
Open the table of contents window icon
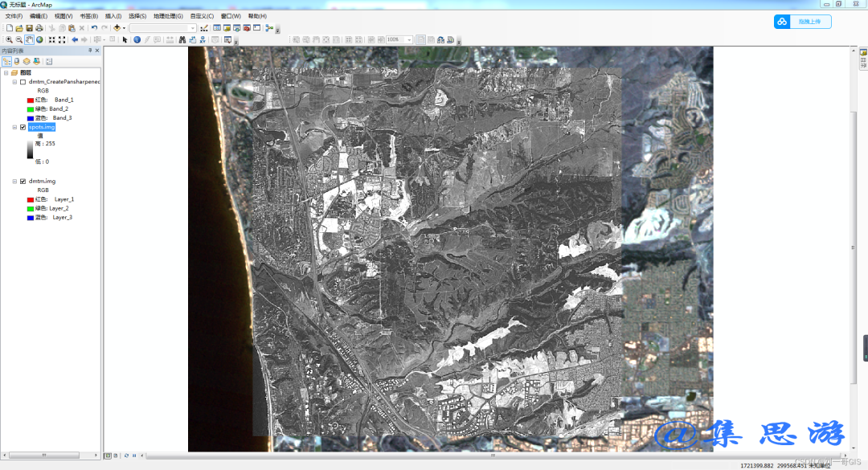[x=217, y=27]
